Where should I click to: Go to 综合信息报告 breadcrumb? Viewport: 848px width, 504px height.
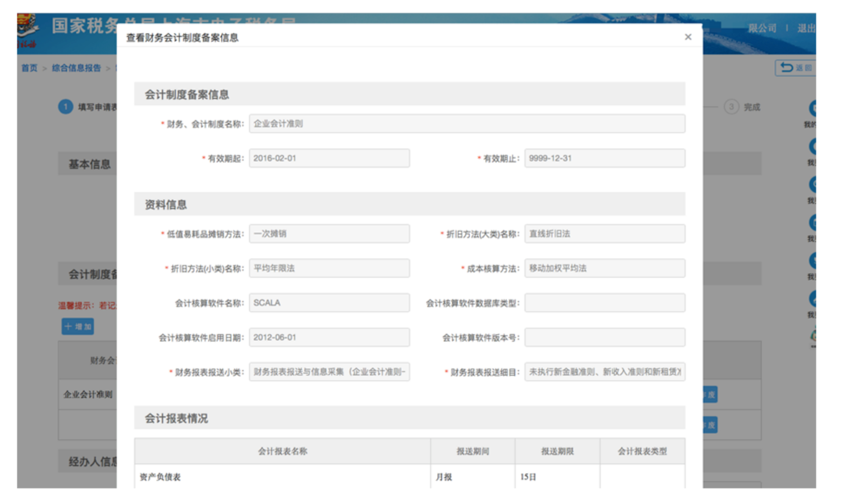pyautogui.click(x=76, y=68)
